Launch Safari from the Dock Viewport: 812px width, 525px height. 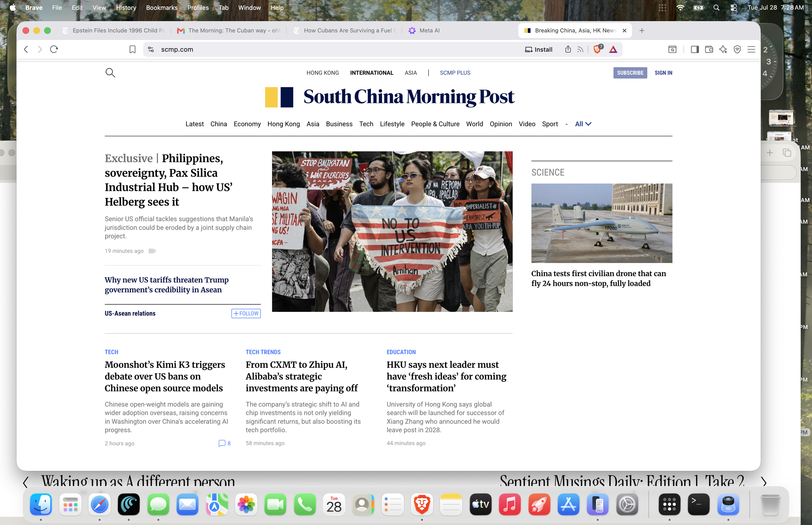[99, 504]
